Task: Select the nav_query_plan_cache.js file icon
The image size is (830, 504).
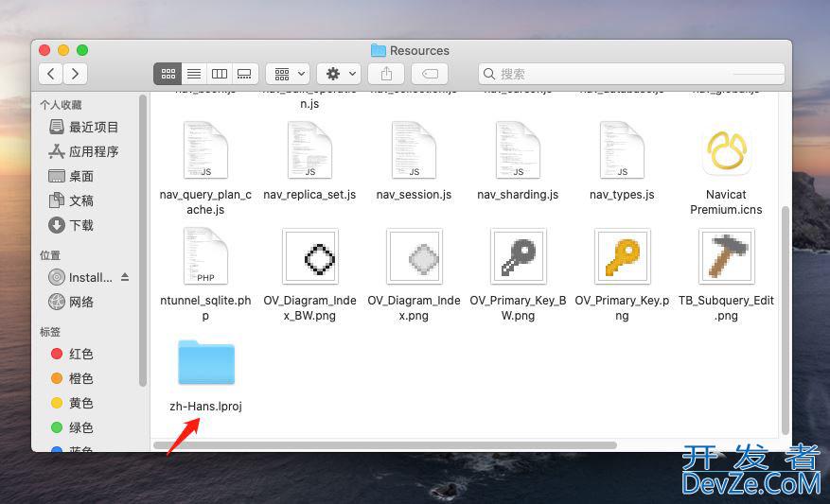Action: click(205, 150)
